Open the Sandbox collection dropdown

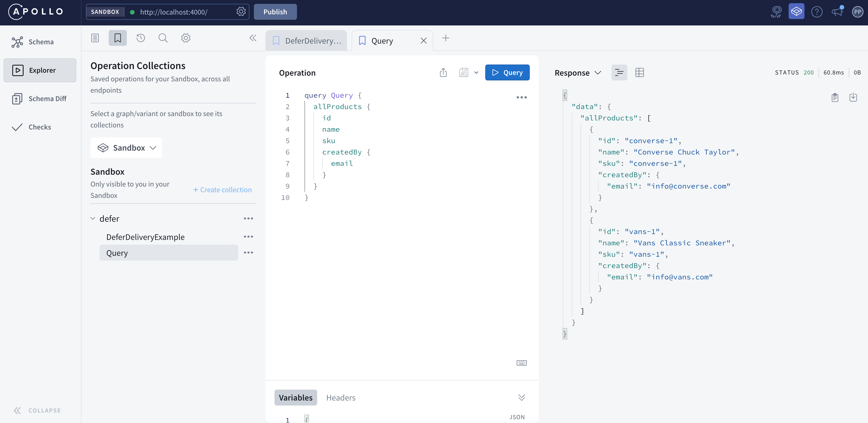(126, 148)
